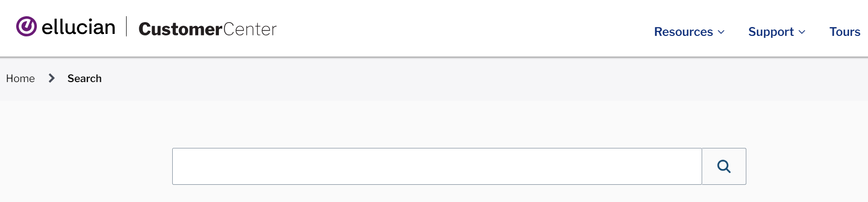Click the CustomerCenter logo text
The width and height of the screenshot is (868, 202).
(208, 29)
